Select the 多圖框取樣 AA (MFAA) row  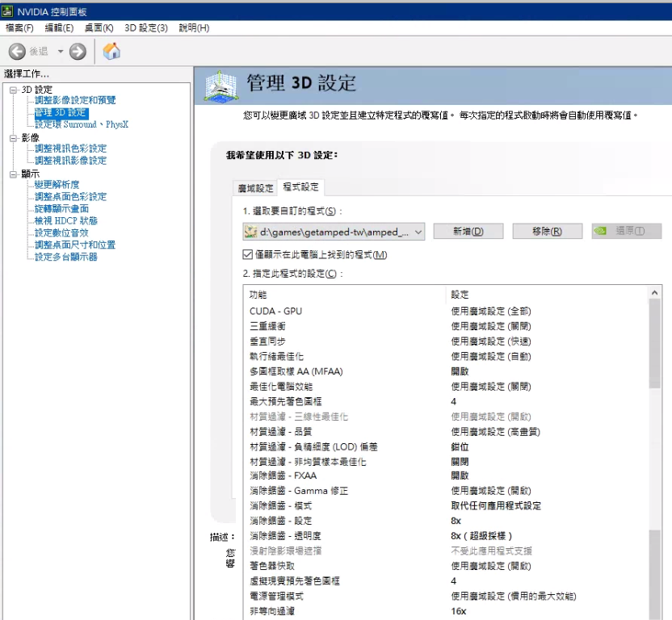coord(446,371)
